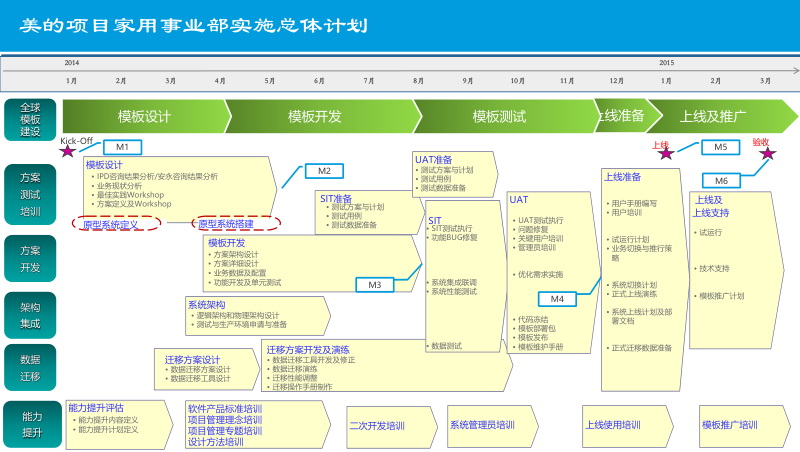
Task: Click the 功能开发及单元测试 bullet text
Action: click(x=247, y=283)
